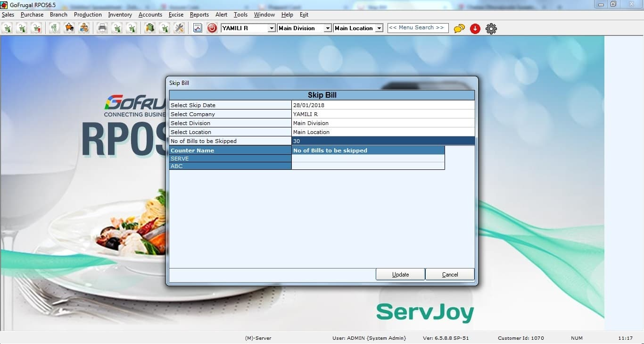Image resolution: width=644 pixels, height=344 pixels.
Task: Click the GoFrugal RPOS6.5 title bar icon
Action: click(x=4, y=5)
